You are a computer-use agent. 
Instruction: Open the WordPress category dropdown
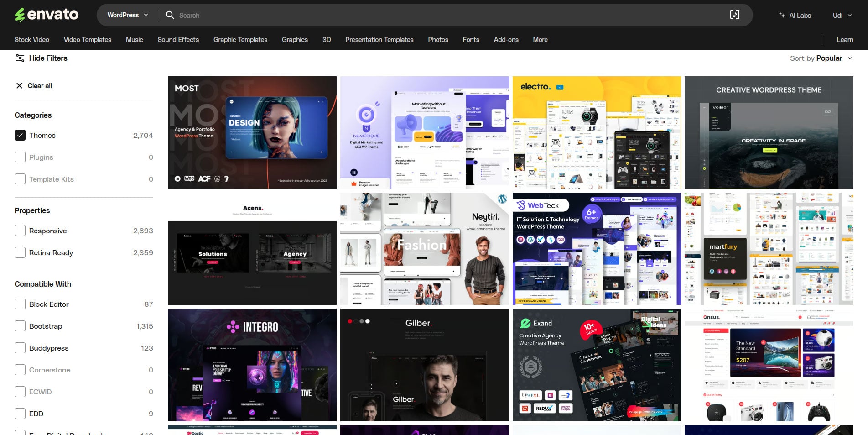tap(128, 15)
